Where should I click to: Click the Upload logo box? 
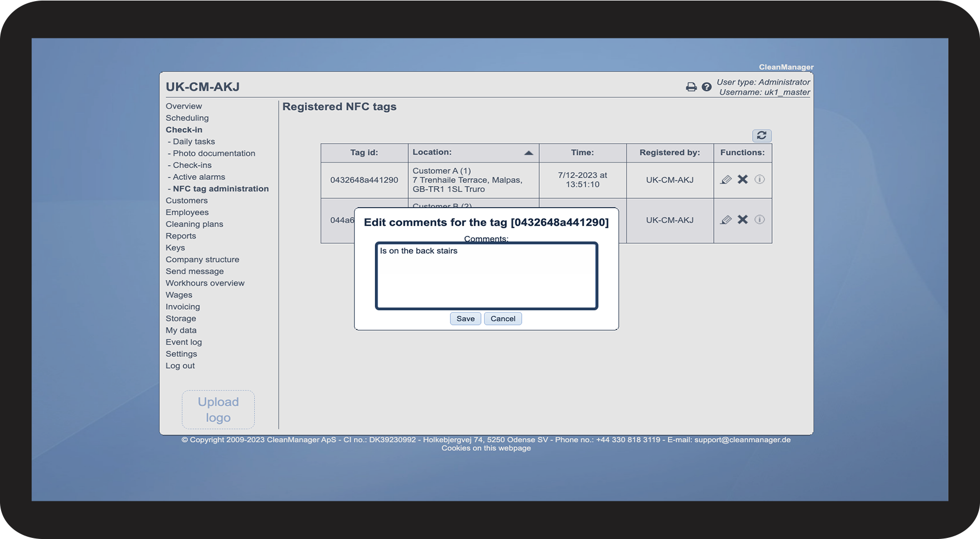(x=218, y=410)
